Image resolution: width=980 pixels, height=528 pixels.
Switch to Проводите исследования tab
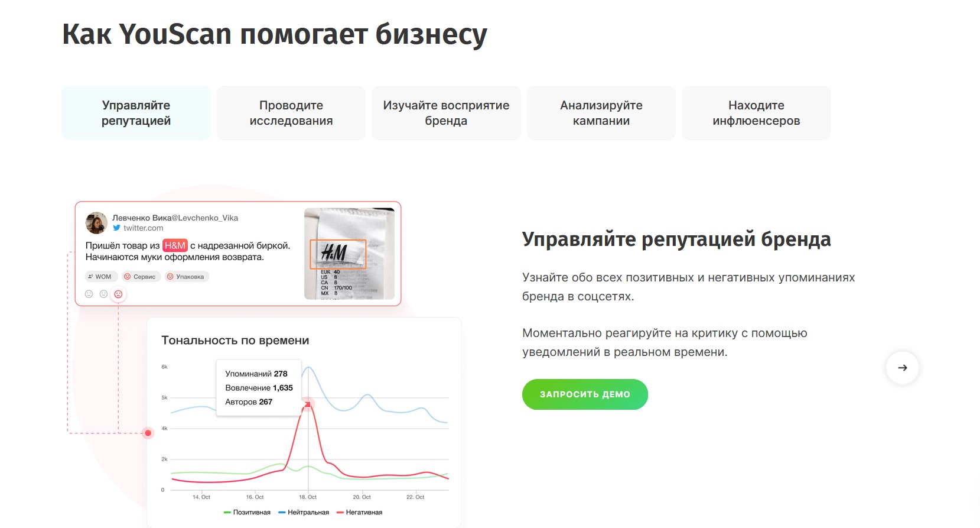[291, 113]
